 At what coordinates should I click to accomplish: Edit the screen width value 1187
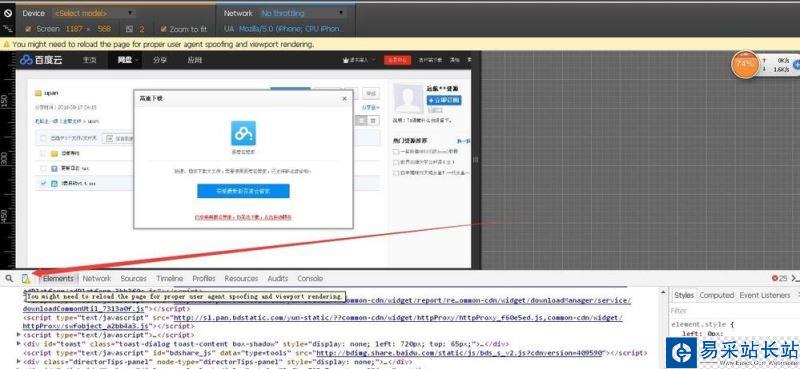74,29
